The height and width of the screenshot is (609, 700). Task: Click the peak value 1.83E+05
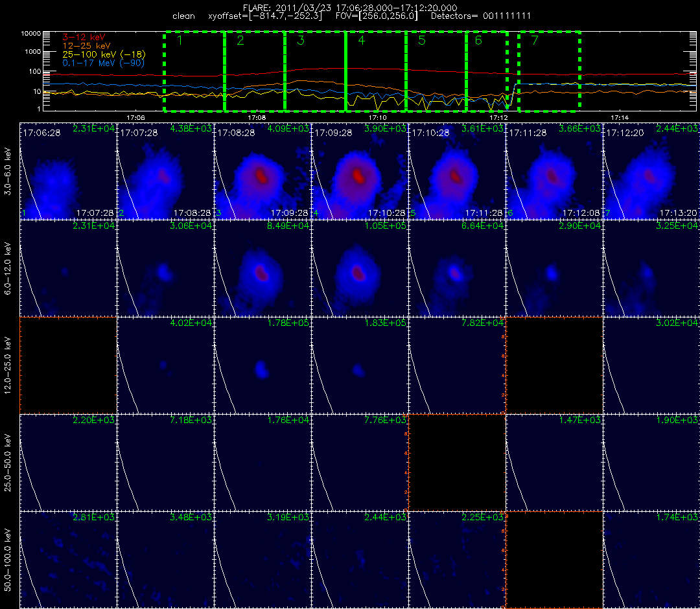pyautogui.click(x=386, y=323)
